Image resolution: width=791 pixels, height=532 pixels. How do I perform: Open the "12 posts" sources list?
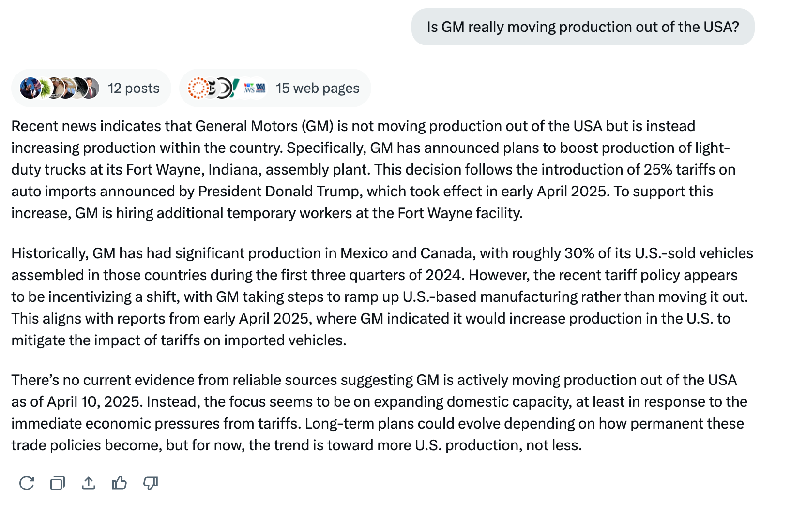tap(134, 88)
